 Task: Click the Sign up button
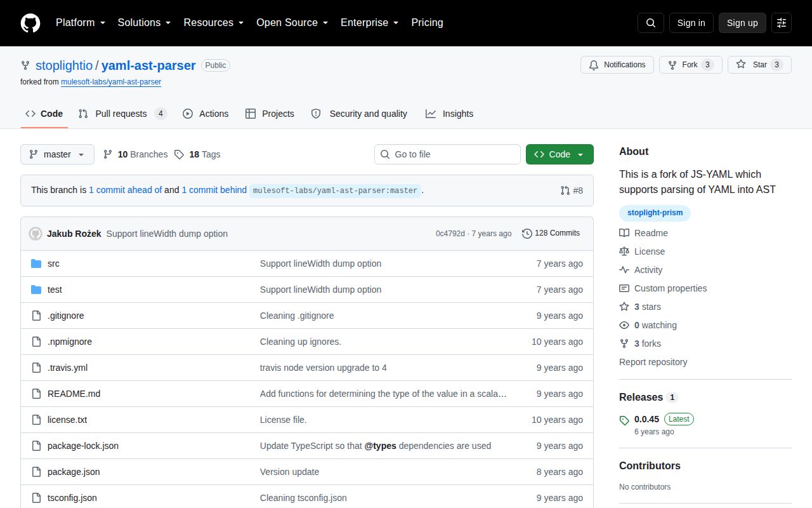[742, 23]
